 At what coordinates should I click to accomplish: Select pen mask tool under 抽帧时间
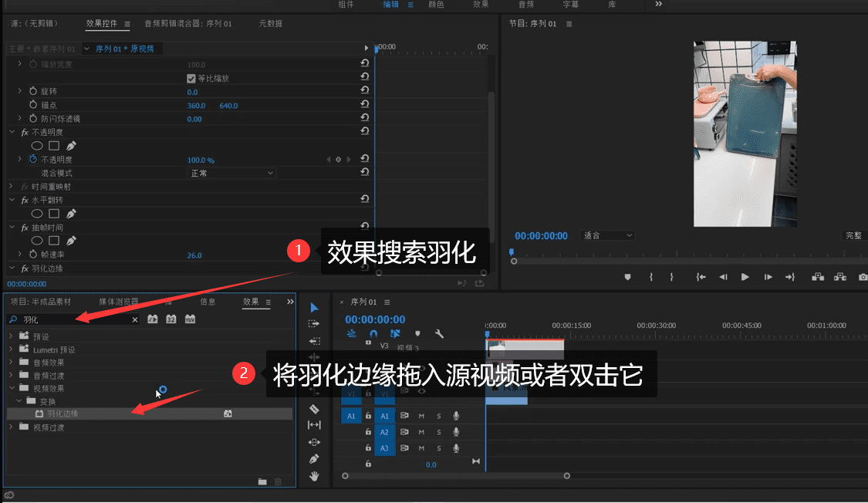(71, 241)
